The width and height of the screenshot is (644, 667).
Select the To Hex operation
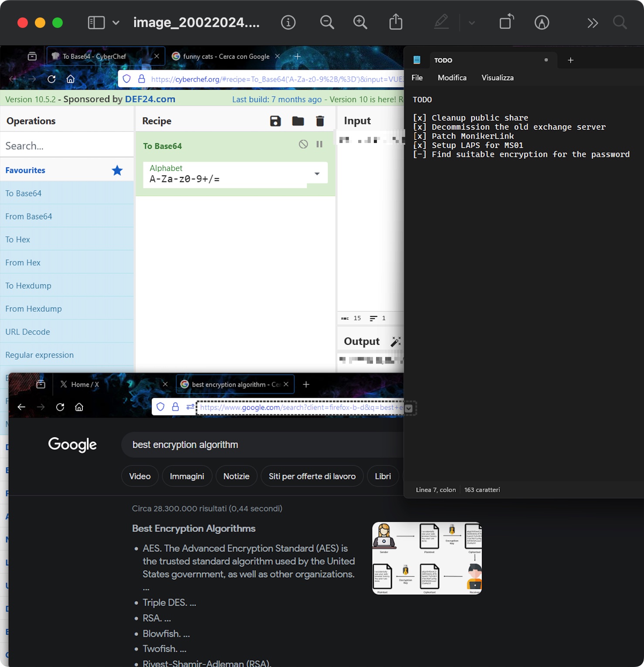67,239
